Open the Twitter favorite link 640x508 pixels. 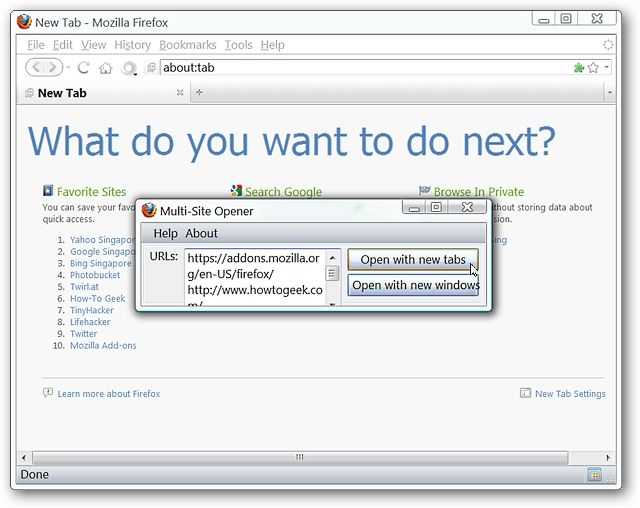tap(84, 334)
